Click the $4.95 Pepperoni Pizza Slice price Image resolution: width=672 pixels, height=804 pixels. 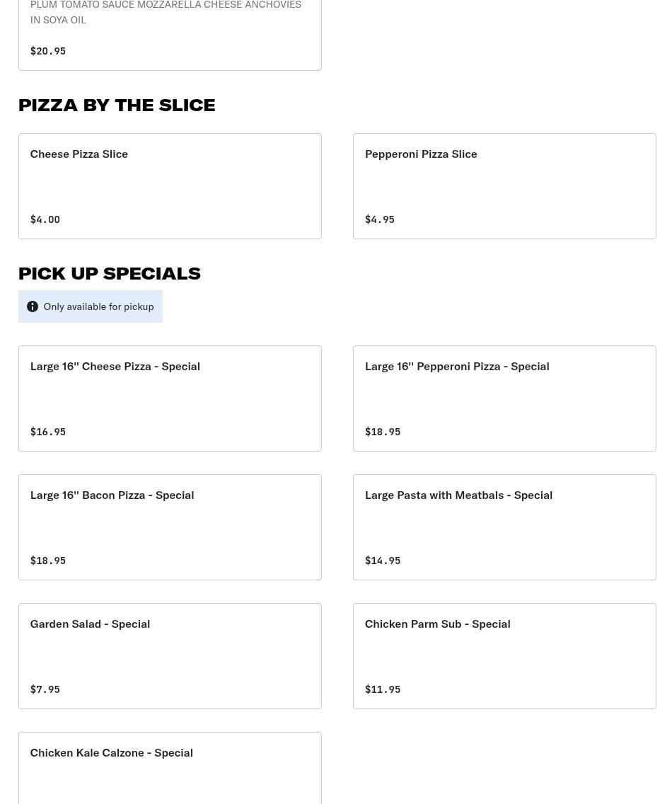click(x=380, y=219)
